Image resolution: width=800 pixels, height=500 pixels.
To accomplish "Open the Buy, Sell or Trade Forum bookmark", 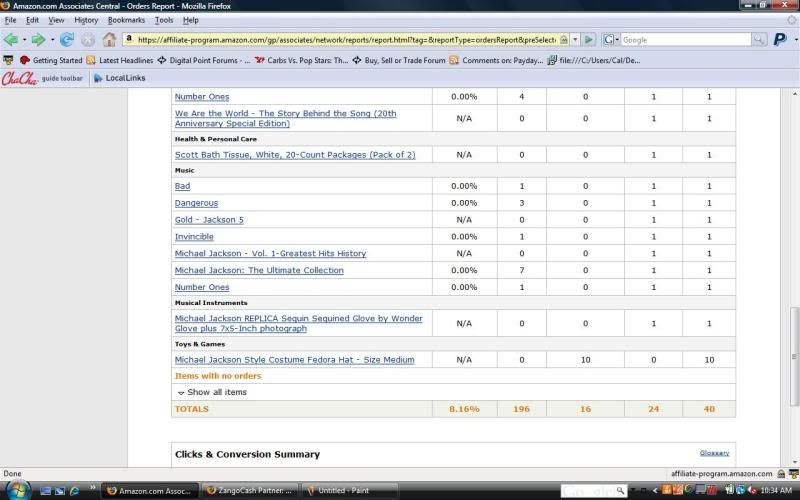I will pyautogui.click(x=399, y=60).
